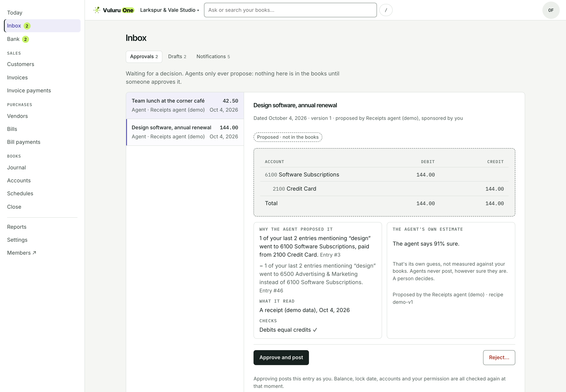This screenshot has width=566, height=392.
Task: Click the 'Entry #3' reference
Action: click(x=330, y=255)
